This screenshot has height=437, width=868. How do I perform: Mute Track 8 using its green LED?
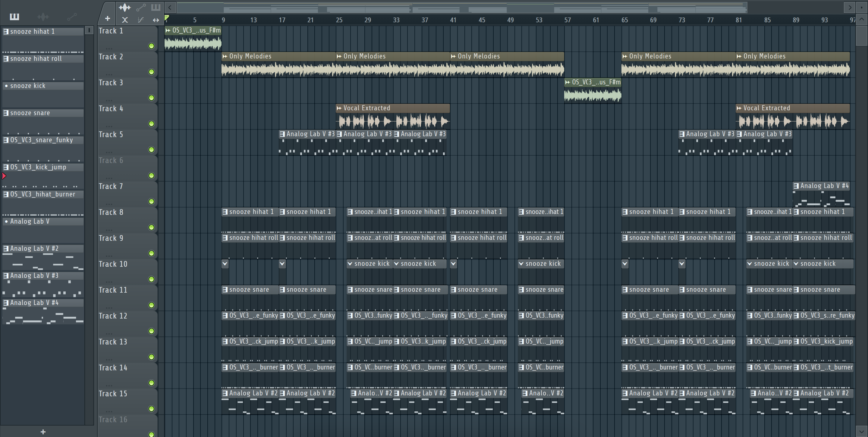tap(151, 228)
